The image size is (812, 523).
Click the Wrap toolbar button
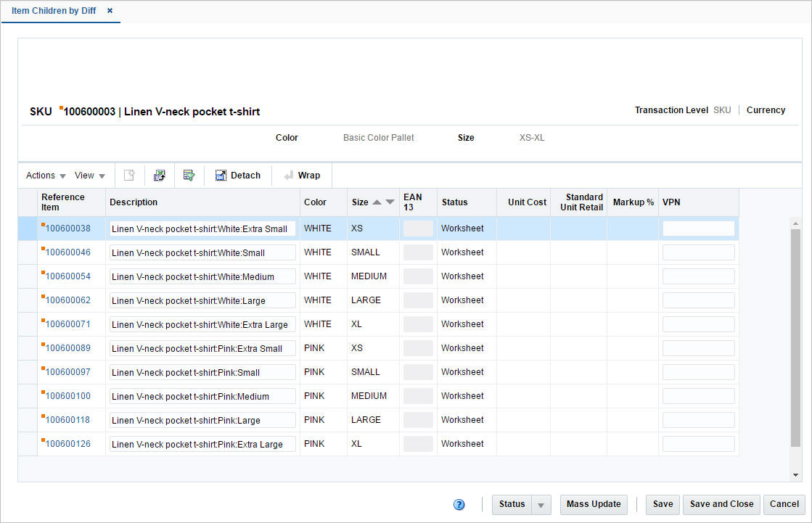coord(302,175)
